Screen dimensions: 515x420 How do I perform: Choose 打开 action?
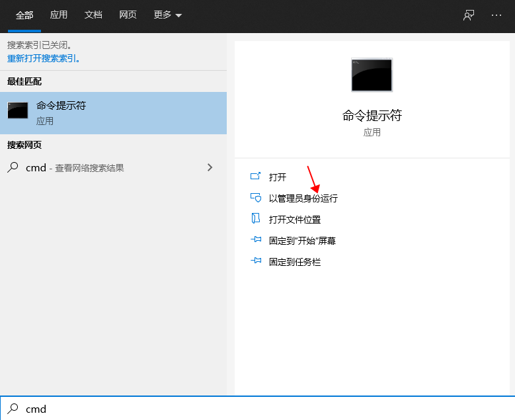click(278, 177)
